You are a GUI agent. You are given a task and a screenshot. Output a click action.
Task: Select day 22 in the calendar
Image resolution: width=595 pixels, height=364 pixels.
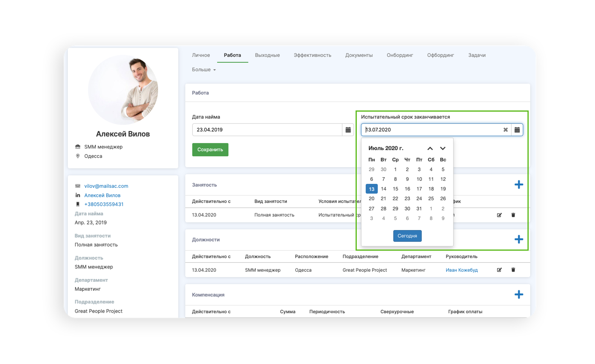coord(395,199)
